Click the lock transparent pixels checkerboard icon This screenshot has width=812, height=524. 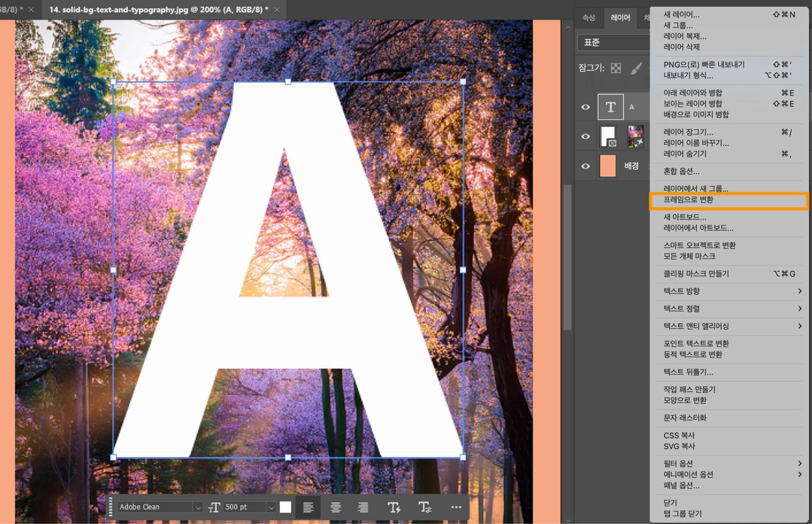(x=616, y=68)
